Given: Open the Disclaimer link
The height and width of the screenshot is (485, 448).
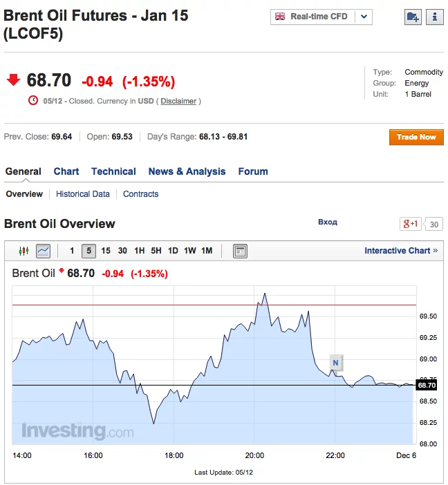Looking at the screenshot, I should (x=178, y=101).
